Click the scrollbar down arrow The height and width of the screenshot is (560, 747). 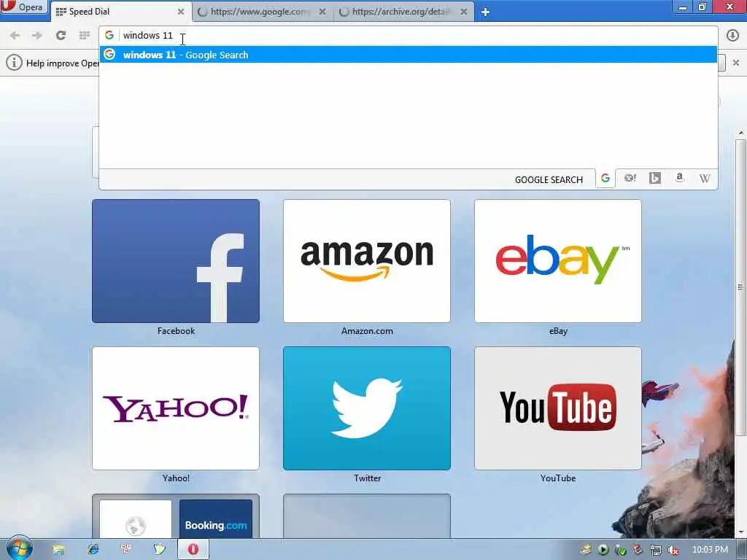pos(741,532)
